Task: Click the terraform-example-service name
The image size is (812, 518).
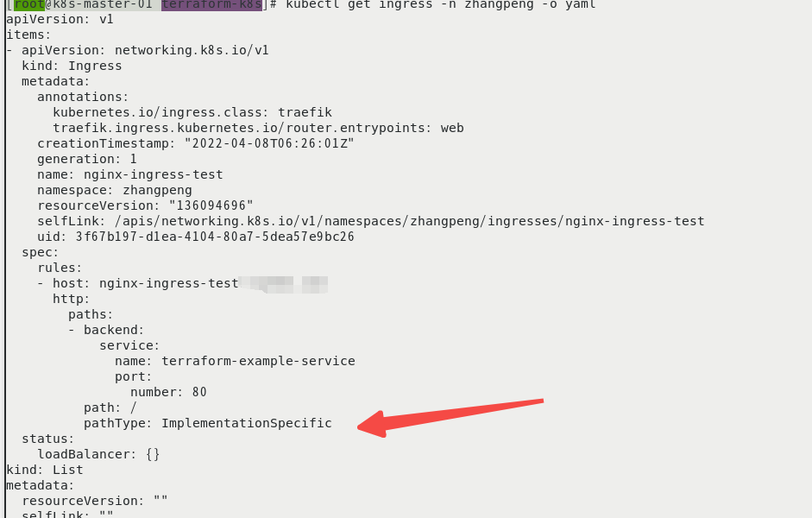Action: (x=258, y=361)
